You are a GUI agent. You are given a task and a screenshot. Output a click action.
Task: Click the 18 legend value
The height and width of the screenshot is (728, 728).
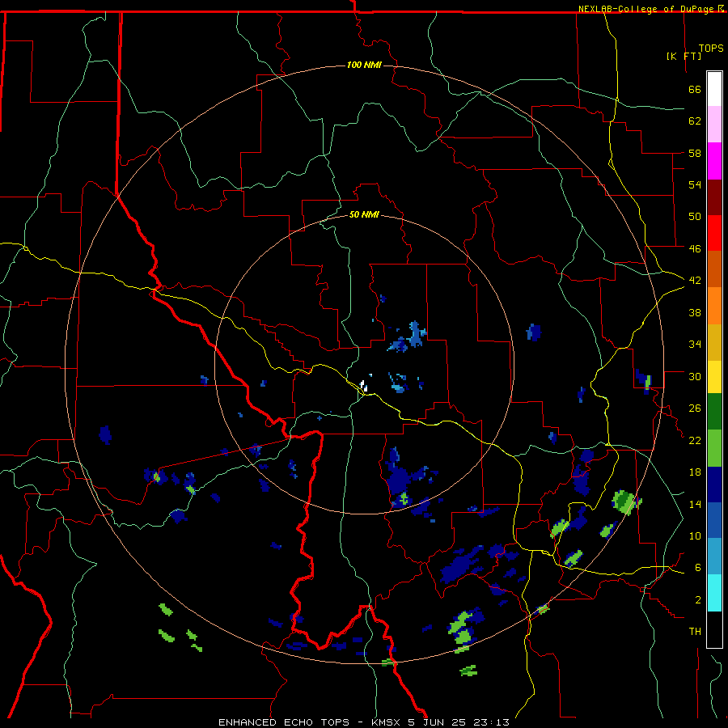click(x=695, y=472)
